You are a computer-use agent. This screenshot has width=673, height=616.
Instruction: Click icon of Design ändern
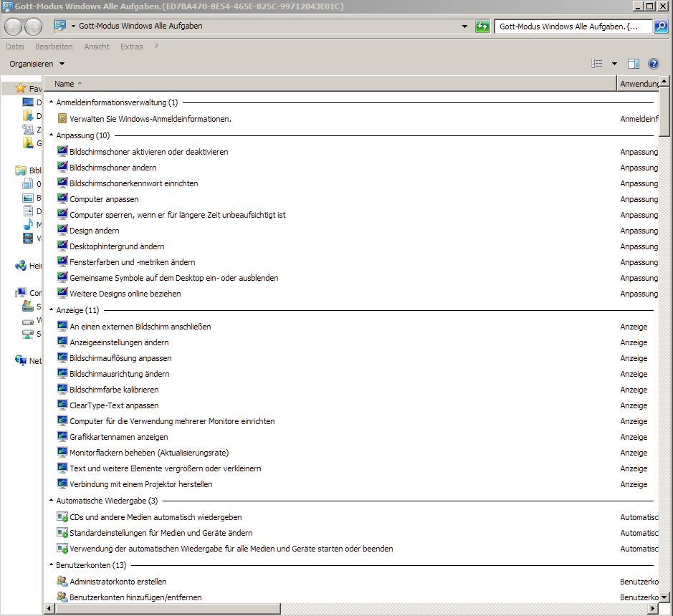click(62, 230)
